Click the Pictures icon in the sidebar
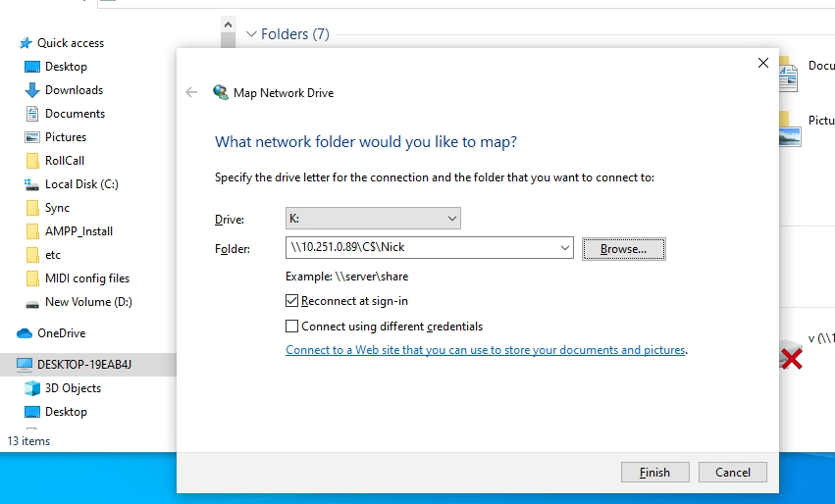 [32, 136]
